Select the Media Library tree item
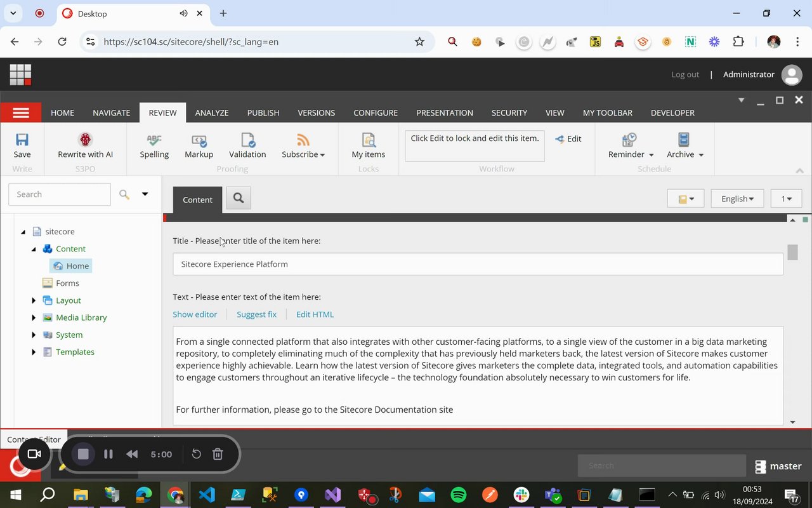This screenshot has height=508, width=812. coord(75,317)
